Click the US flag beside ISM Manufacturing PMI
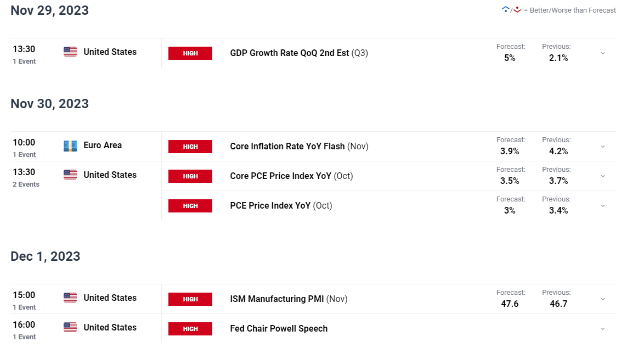Image resolution: width=644 pixels, height=353 pixels. tap(70, 298)
